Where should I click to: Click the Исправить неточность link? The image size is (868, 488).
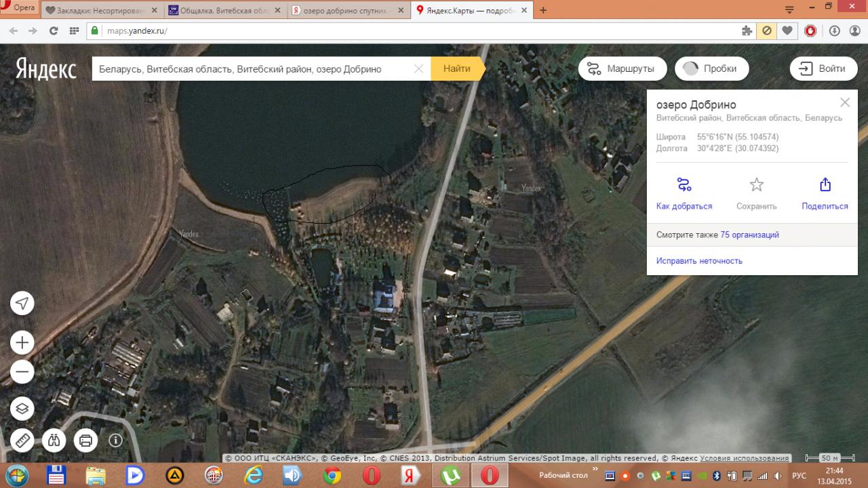[699, 261]
